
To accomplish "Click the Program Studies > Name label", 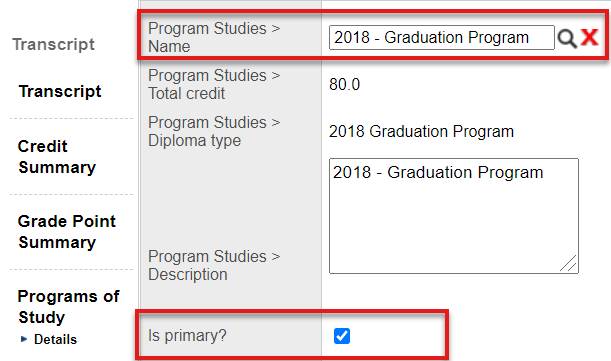I will click(x=214, y=37).
